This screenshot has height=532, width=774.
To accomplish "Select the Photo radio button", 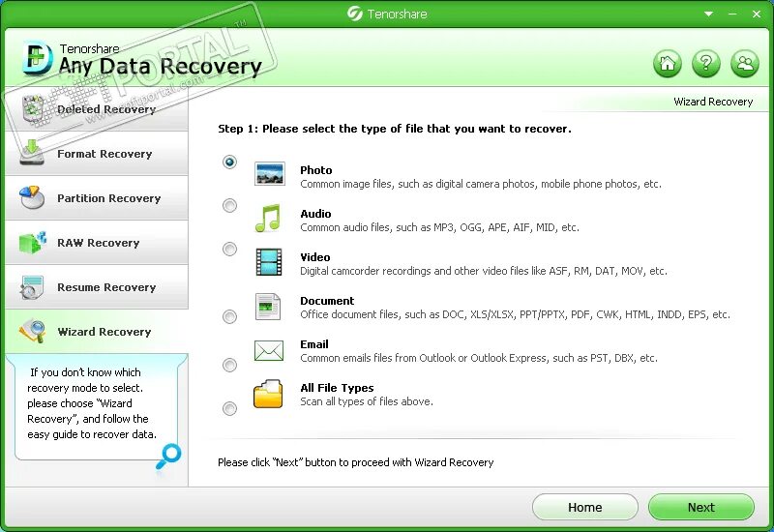I will pos(229,162).
